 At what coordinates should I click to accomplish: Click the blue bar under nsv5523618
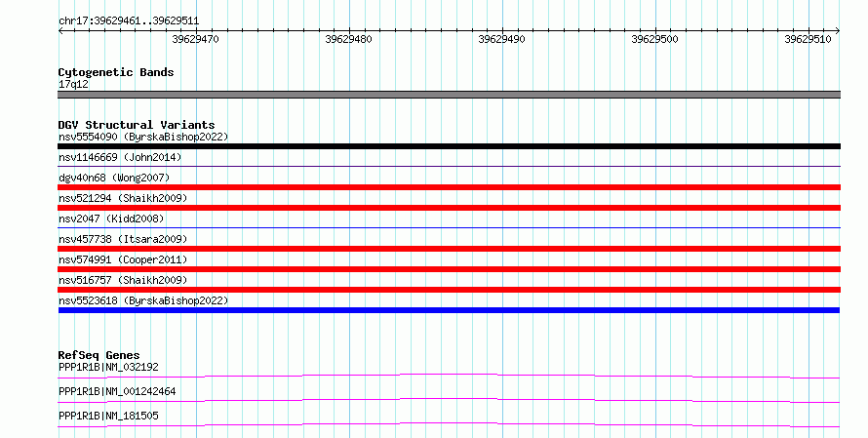pyautogui.click(x=449, y=310)
